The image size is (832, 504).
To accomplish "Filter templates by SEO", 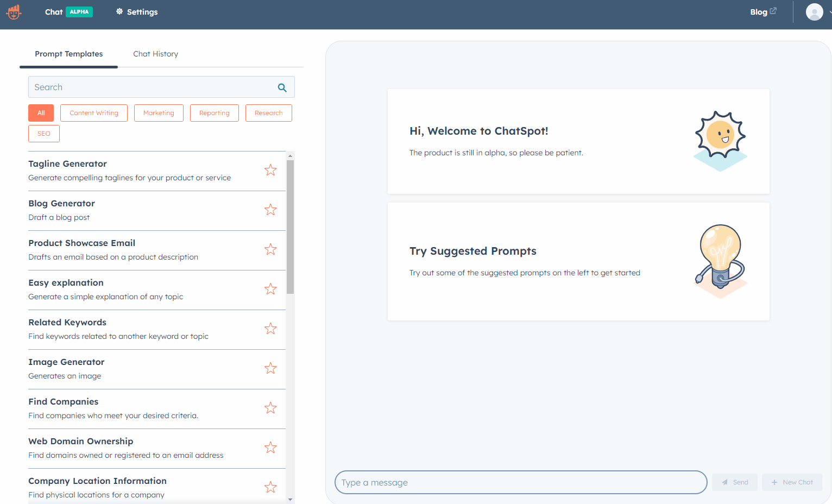I will pos(44,134).
